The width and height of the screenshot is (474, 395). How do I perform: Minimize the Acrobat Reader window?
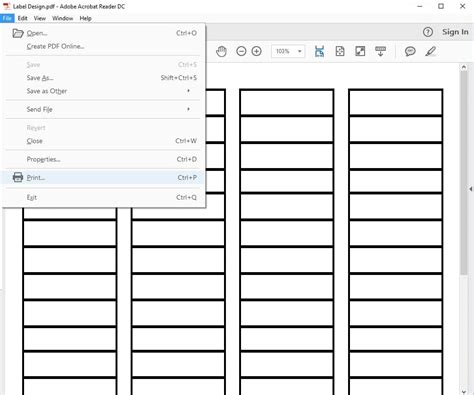[420, 6]
